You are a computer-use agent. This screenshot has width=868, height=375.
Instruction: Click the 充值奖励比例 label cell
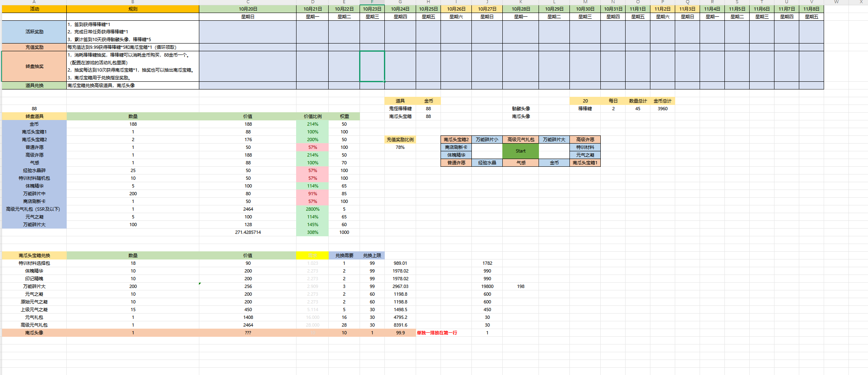click(x=400, y=140)
